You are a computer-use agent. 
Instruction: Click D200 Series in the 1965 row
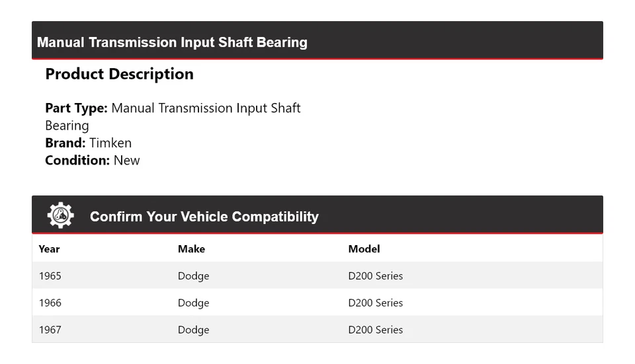click(x=375, y=275)
